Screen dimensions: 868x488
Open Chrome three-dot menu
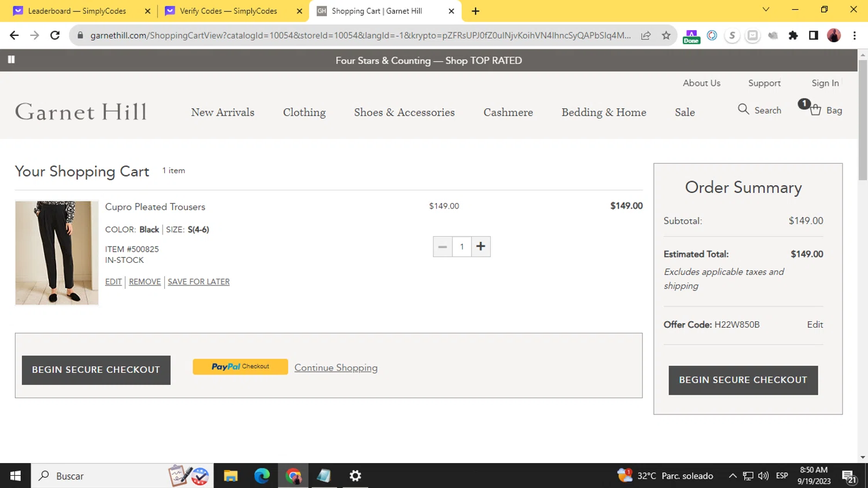(854, 35)
